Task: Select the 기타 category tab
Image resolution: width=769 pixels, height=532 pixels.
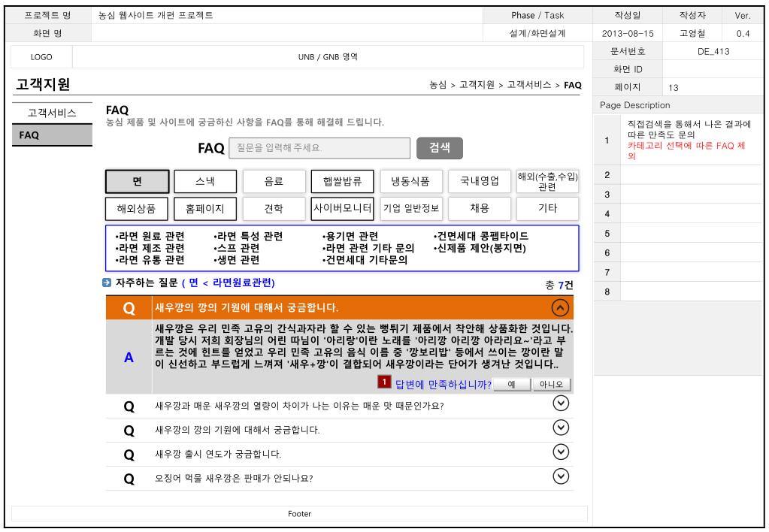Action: [x=547, y=208]
